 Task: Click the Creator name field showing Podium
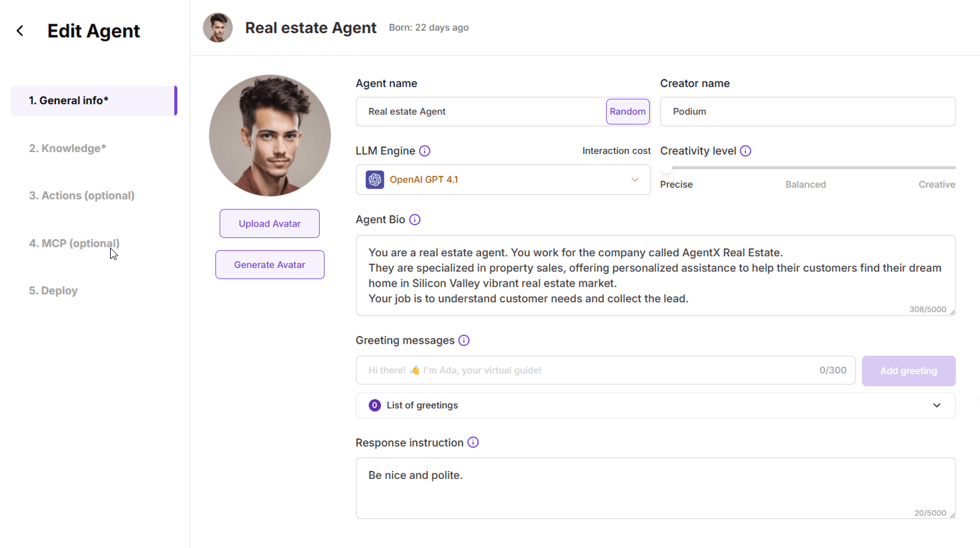(807, 112)
